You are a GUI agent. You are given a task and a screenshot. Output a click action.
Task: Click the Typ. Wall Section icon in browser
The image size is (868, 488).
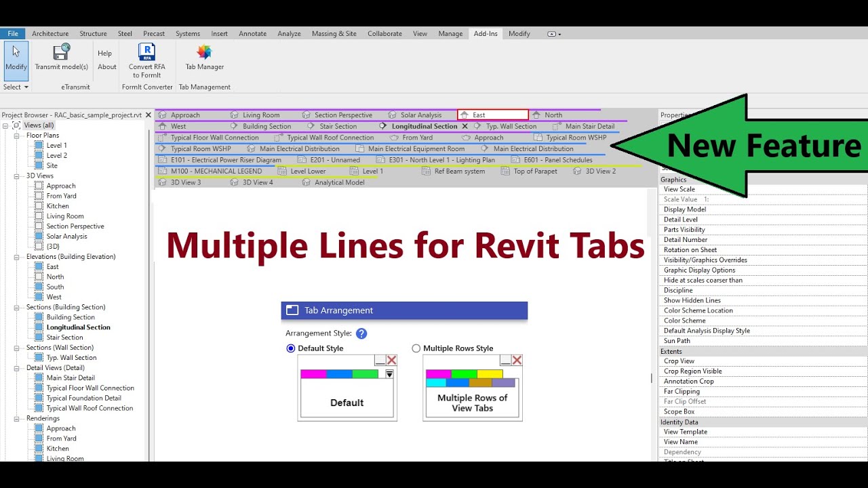coord(39,358)
